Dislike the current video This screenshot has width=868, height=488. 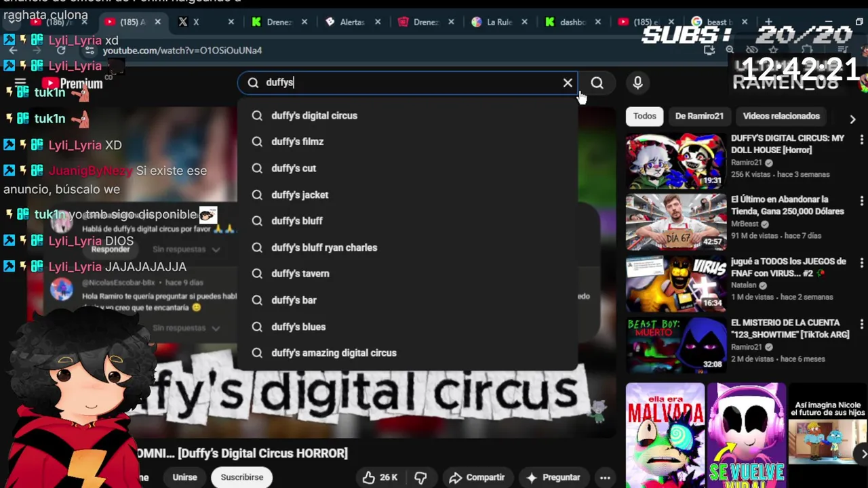[421, 477]
